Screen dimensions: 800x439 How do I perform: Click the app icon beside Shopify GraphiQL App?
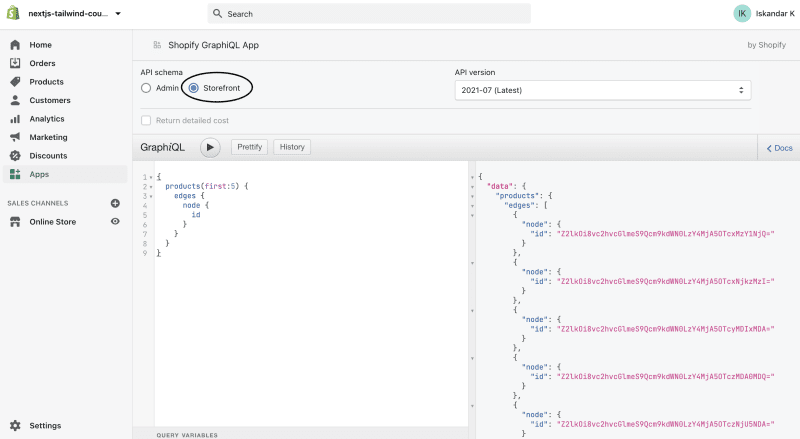(x=157, y=45)
